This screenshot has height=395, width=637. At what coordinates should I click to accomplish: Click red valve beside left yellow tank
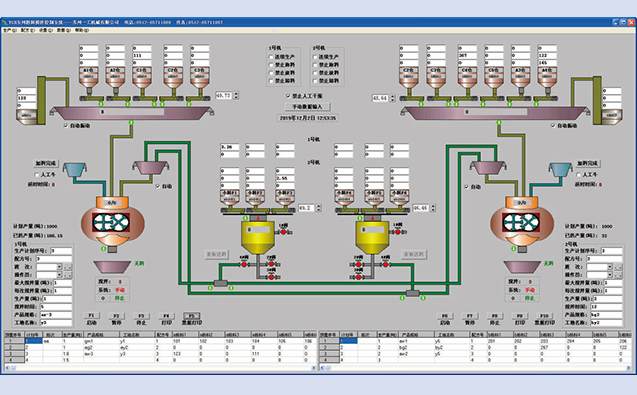284,232
